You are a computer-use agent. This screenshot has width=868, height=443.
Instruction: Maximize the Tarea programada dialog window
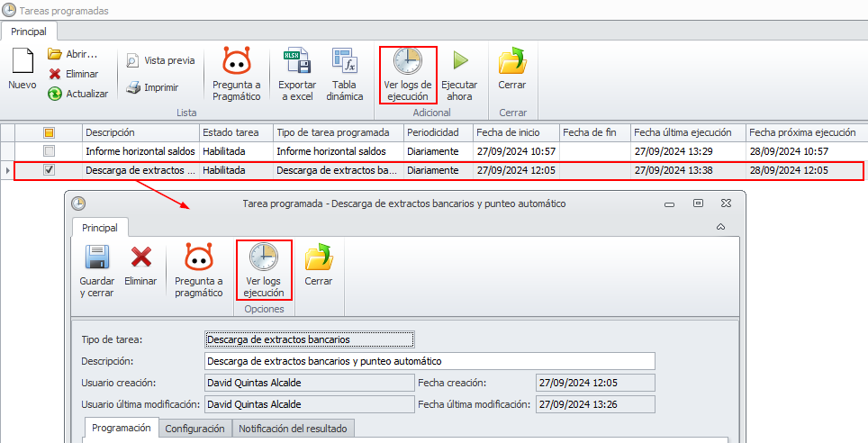[698, 203]
